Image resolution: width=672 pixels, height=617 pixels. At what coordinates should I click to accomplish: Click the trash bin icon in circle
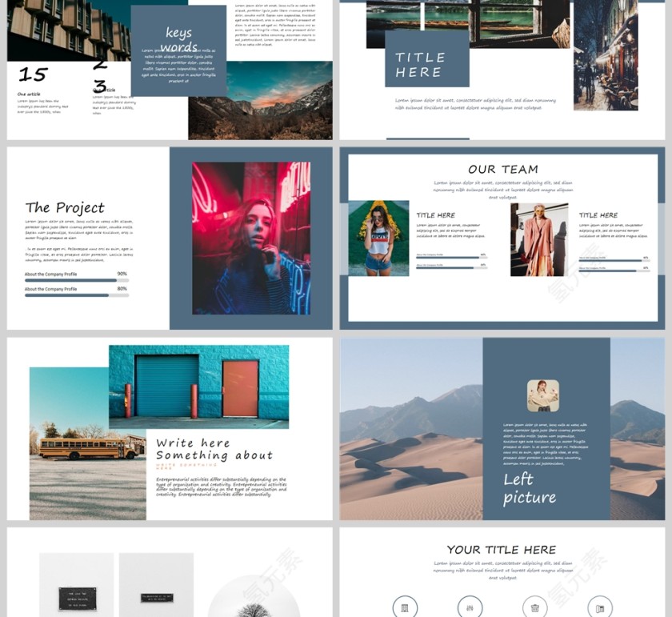534,607
